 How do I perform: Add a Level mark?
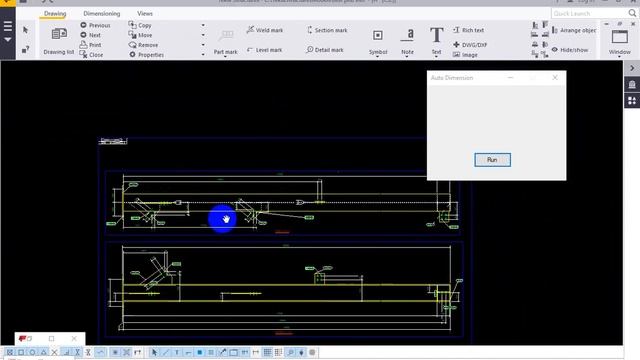pos(264,50)
